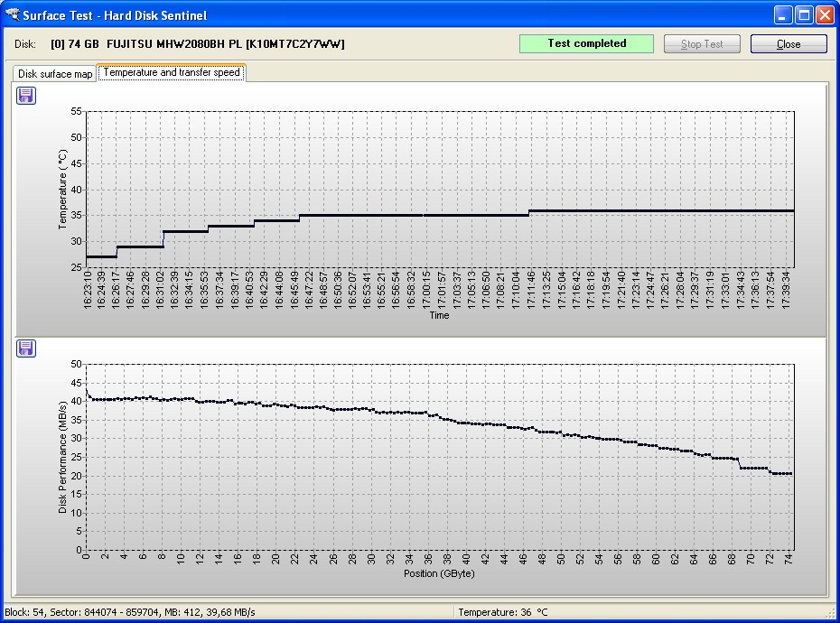Click the green Test completed status box
Screen dimensions: 840x623
tap(586, 43)
